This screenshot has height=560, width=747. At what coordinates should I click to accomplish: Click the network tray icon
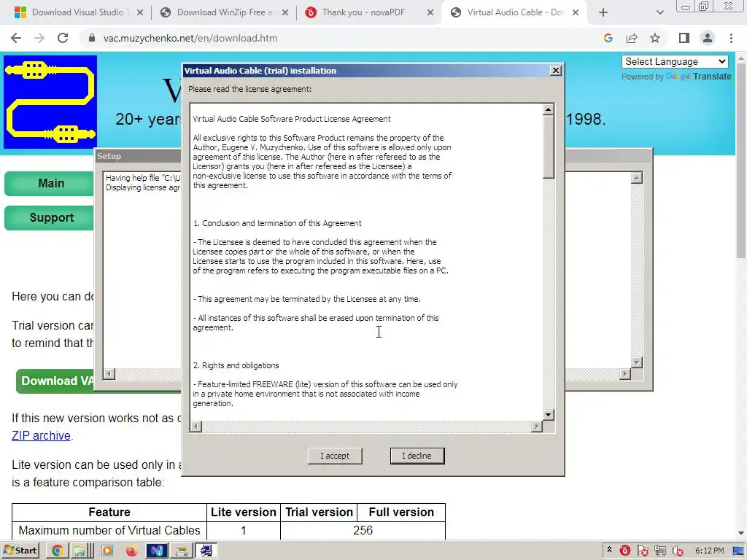[x=659, y=551]
